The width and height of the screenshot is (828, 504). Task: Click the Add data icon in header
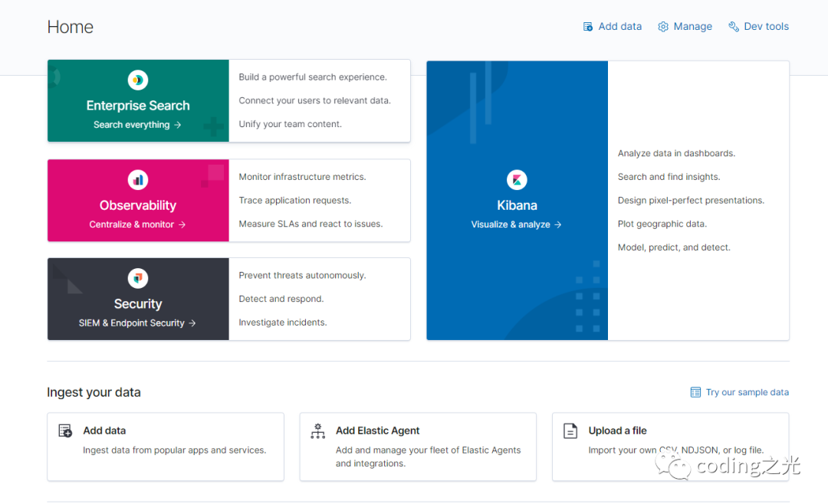(588, 26)
